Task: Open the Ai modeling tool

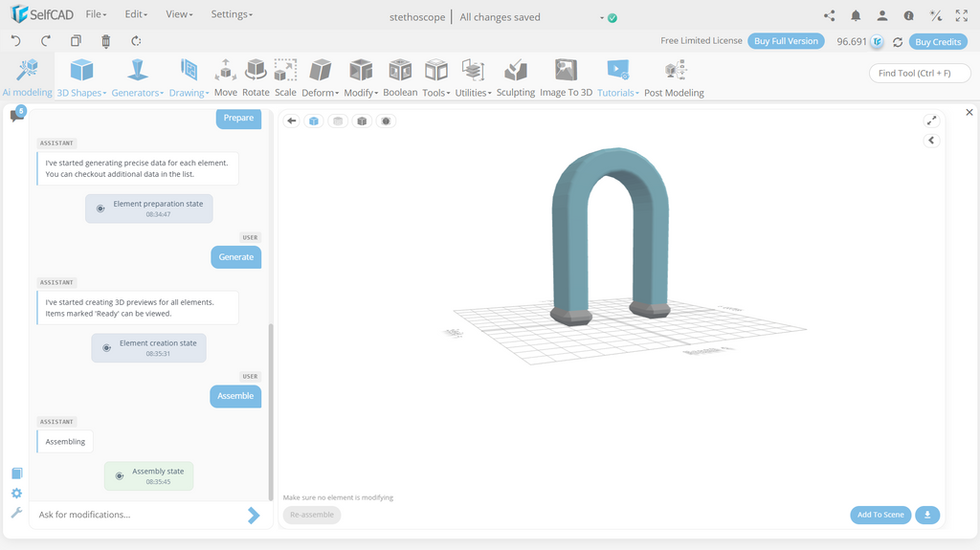Action: pyautogui.click(x=27, y=77)
